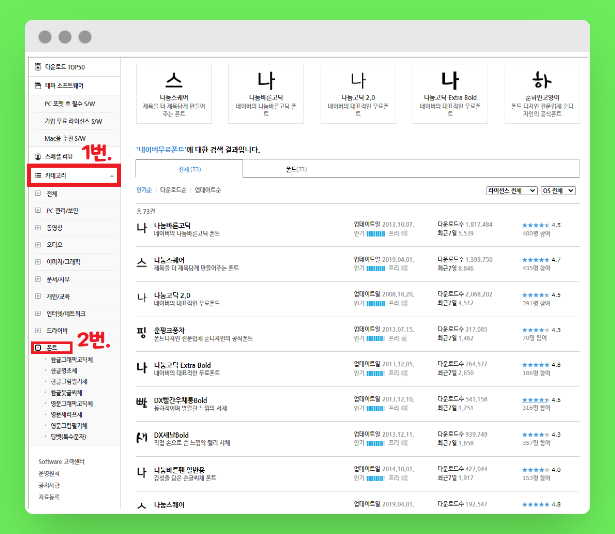Open 기업 무료 라이선스 S/W link
The height and width of the screenshot is (534, 615).
[x=73, y=121]
